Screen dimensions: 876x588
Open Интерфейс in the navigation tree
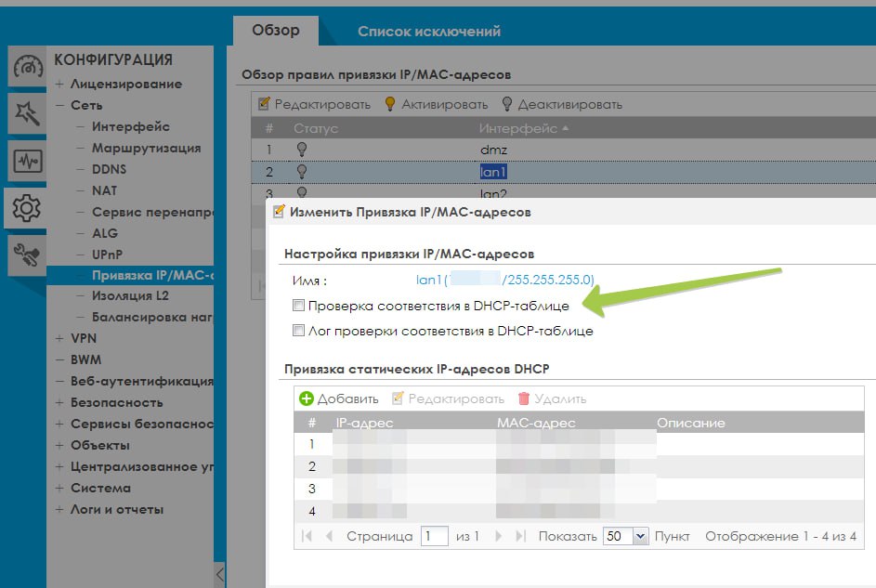coord(131,126)
